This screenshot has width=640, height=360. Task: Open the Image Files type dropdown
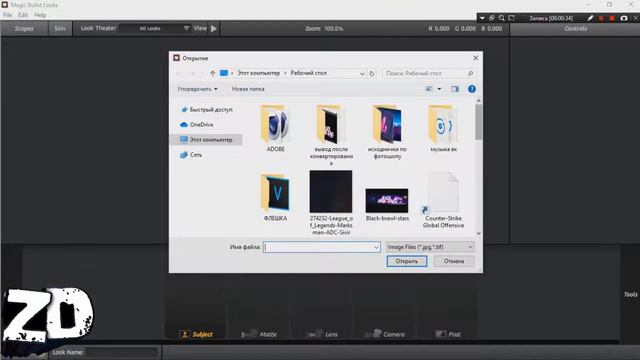click(430, 247)
